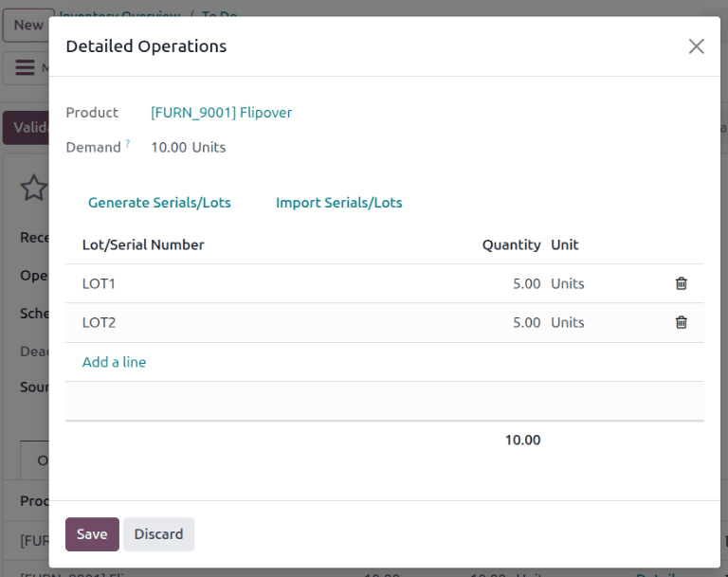Viewport: 728px width, 577px height.
Task: Save the detailed operations
Action: [92, 534]
